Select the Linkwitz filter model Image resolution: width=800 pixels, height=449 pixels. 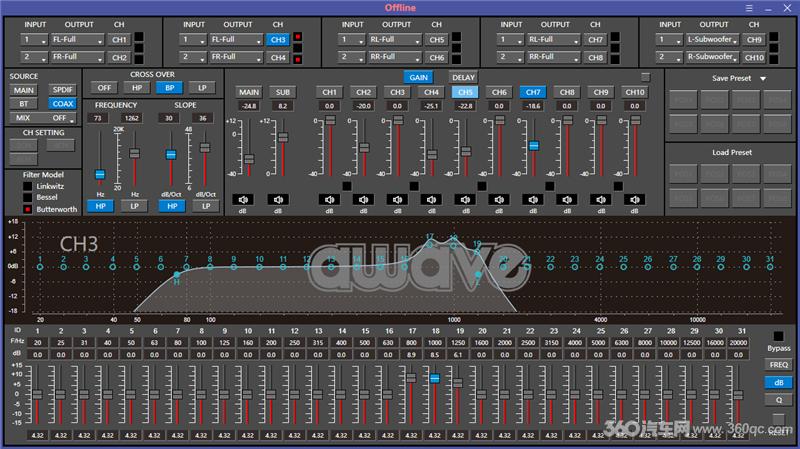tap(28, 186)
